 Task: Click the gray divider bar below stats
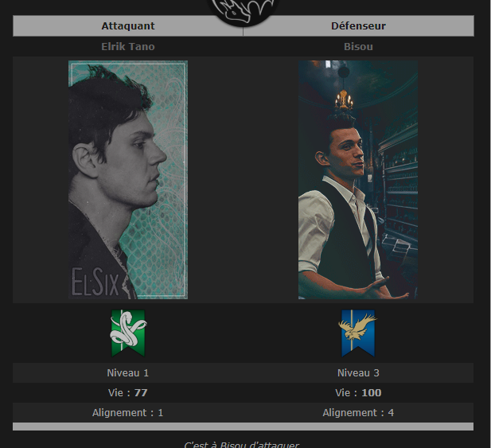[x=243, y=427]
